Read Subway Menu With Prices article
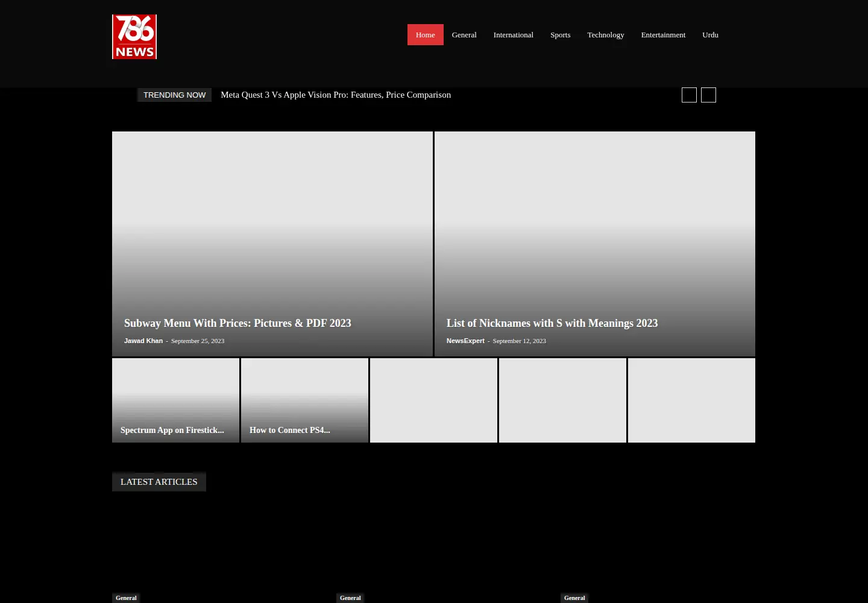The width and height of the screenshot is (868, 603). point(237,323)
